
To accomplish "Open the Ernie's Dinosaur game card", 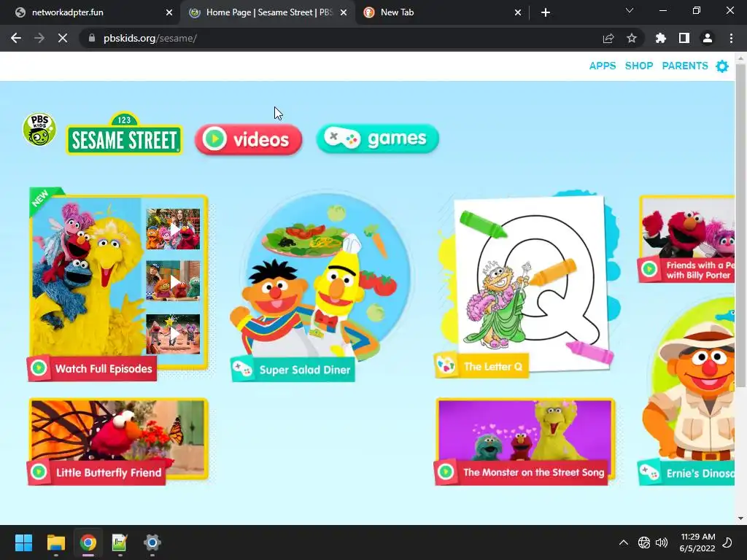I will pyautogui.click(x=686, y=392).
